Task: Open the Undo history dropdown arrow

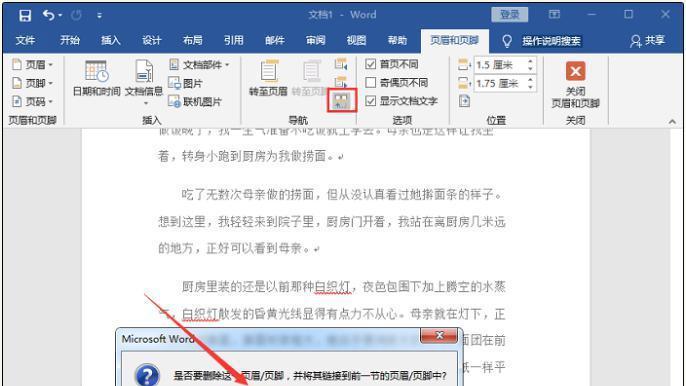Action: point(60,16)
